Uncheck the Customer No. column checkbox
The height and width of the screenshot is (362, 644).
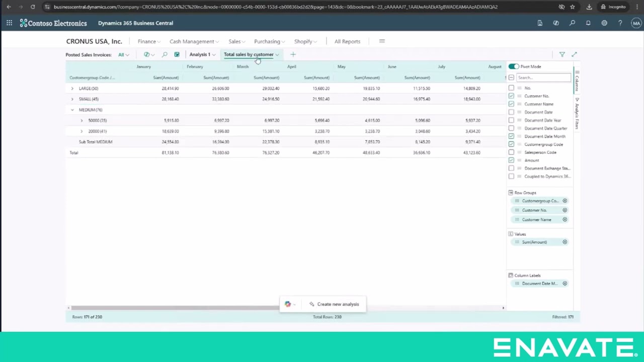[511, 96]
